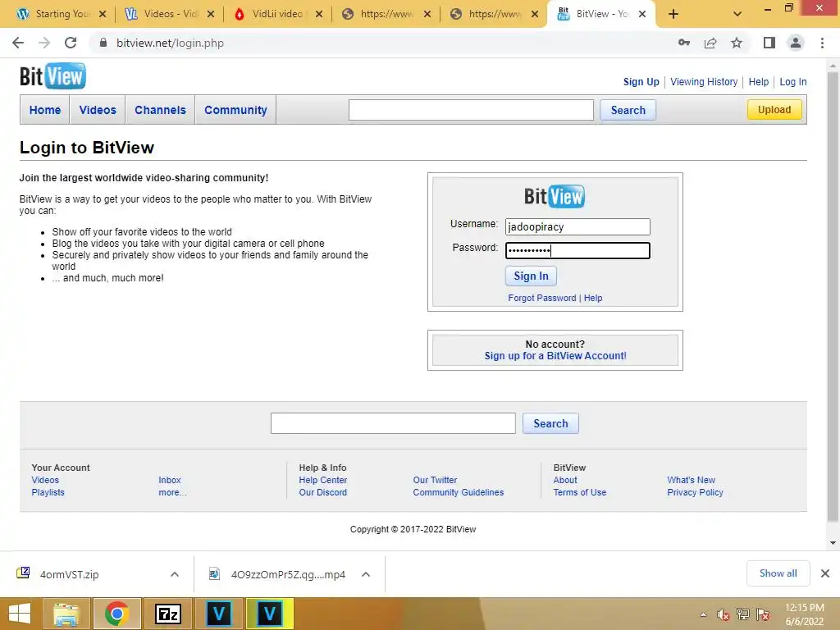Screen dimensions: 840x630
Task: Open footer Terms of Use link
Action: [x=580, y=492]
